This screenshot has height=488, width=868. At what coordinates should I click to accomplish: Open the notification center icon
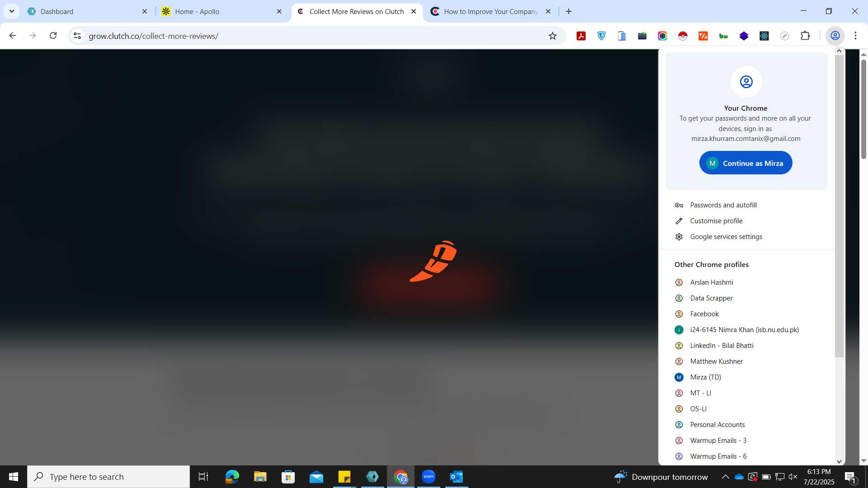tap(850, 477)
